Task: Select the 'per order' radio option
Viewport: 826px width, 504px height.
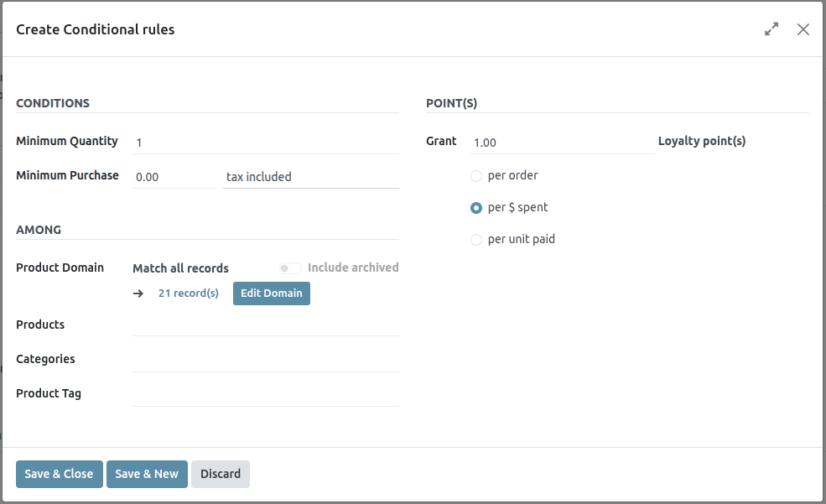Action: click(x=476, y=176)
